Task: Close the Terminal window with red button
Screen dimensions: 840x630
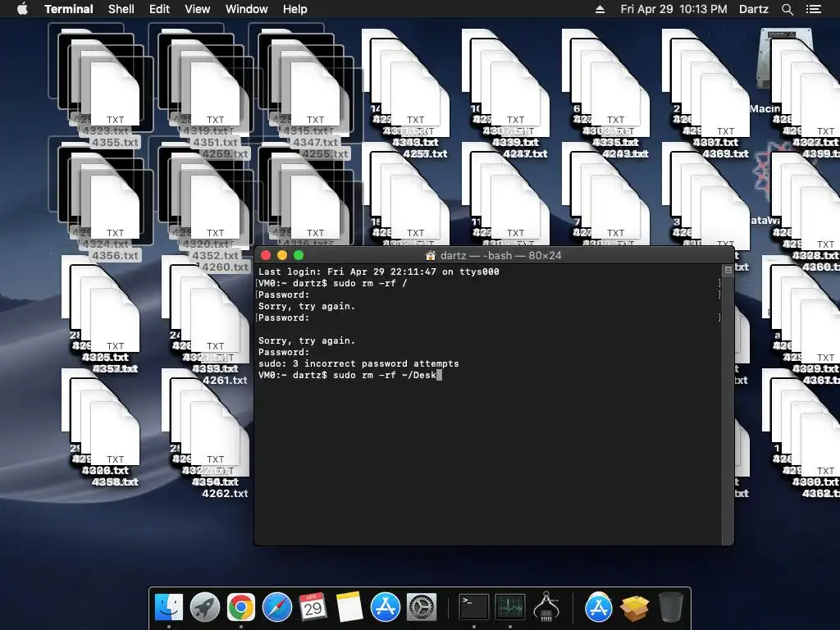Action: click(x=266, y=256)
